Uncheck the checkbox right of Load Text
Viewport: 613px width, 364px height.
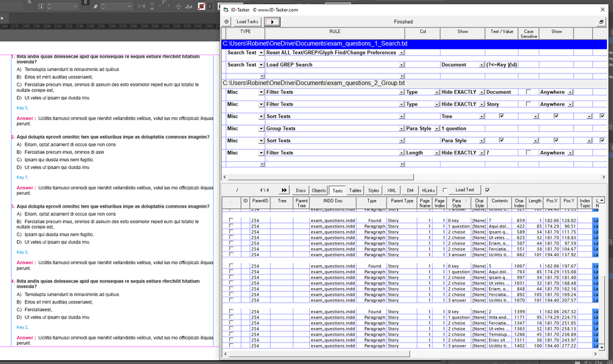click(x=488, y=191)
